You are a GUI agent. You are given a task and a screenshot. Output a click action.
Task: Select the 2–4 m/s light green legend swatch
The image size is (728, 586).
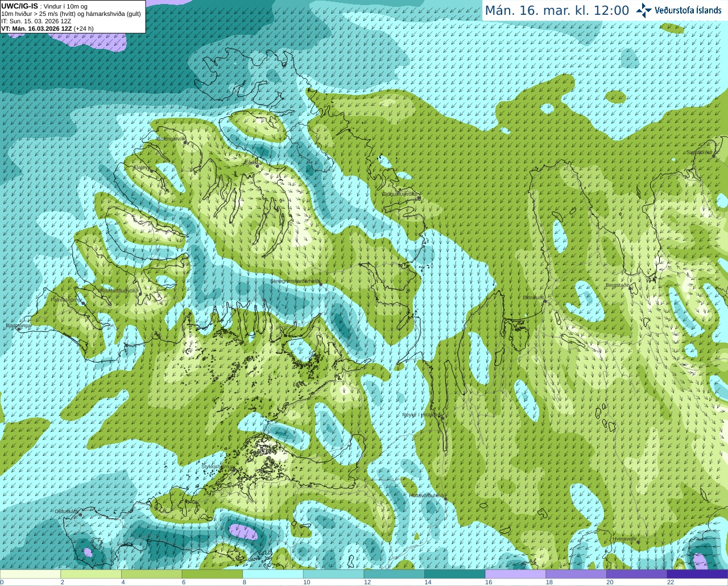tap(90, 574)
